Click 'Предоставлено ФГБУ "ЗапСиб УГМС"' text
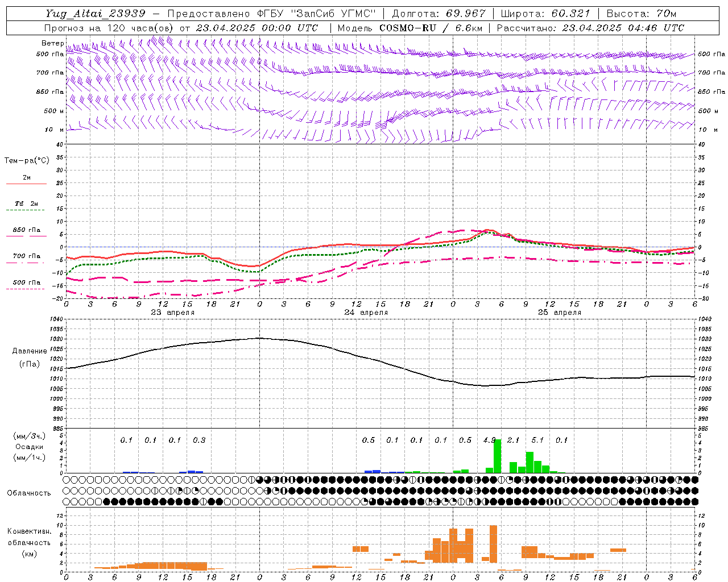Screen dimensions: 728x582 click(272, 14)
